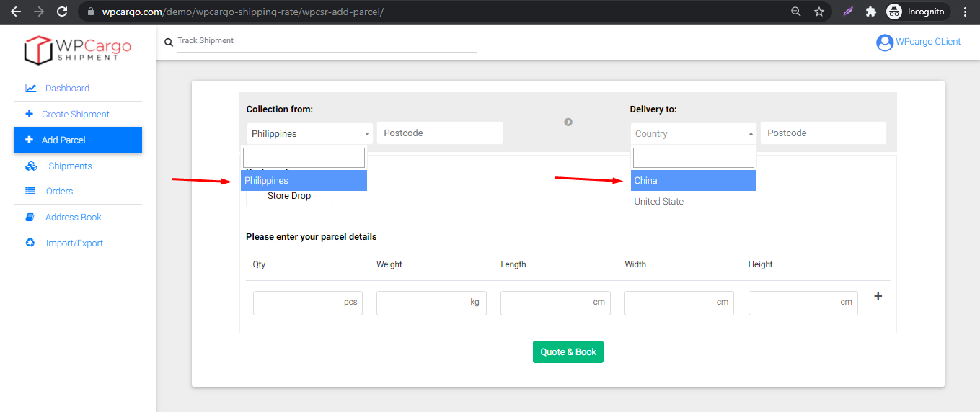
Task: Open the Dashboard menu item
Action: coord(67,89)
